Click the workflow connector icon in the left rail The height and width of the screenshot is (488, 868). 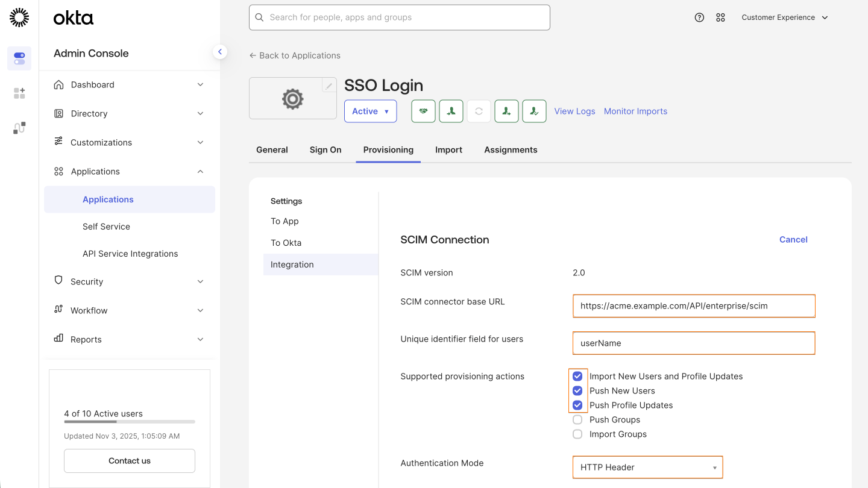click(x=19, y=128)
